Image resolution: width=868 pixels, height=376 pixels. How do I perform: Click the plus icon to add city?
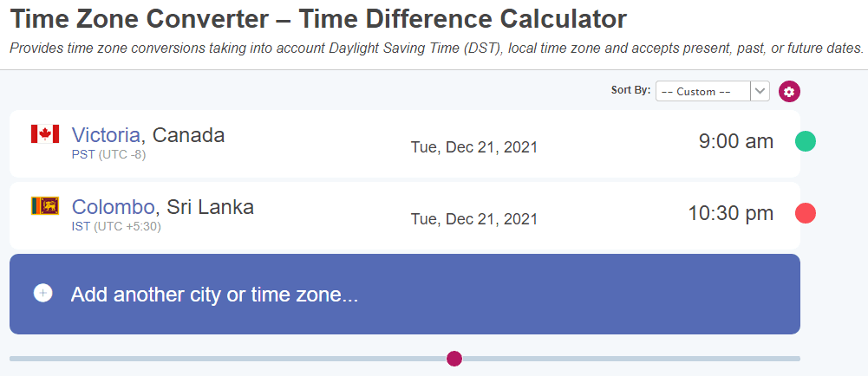(x=43, y=293)
